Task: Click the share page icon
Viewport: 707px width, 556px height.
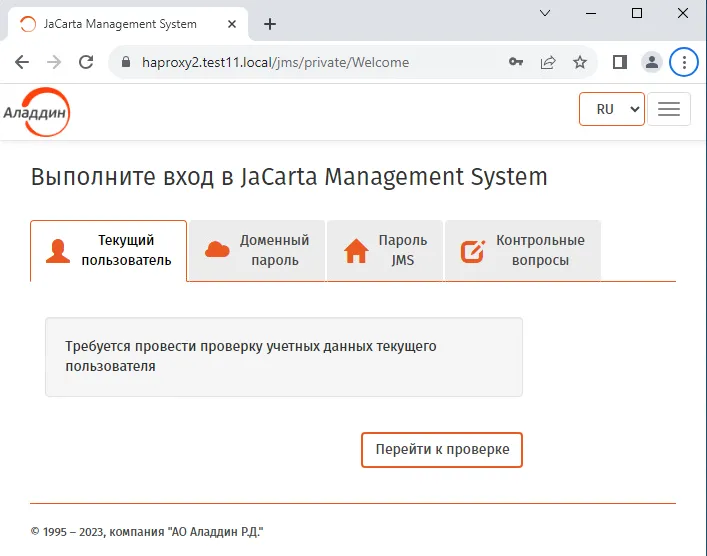Action: click(548, 62)
